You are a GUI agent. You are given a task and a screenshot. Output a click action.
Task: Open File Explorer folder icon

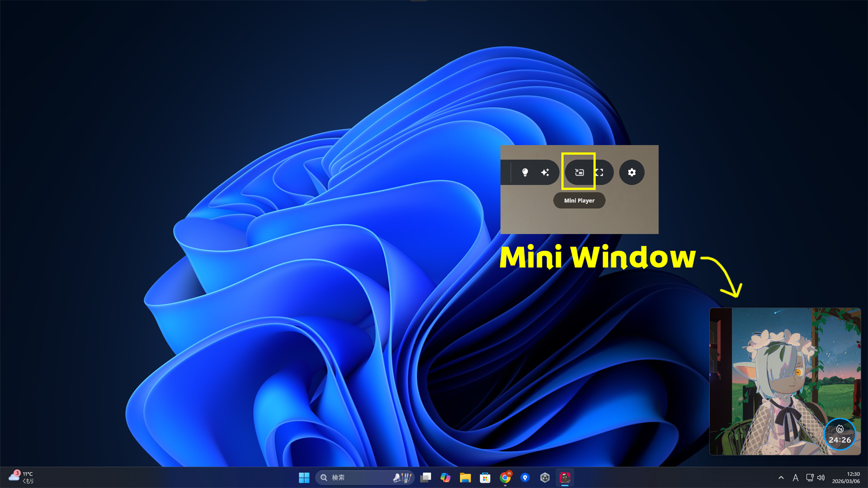465,478
